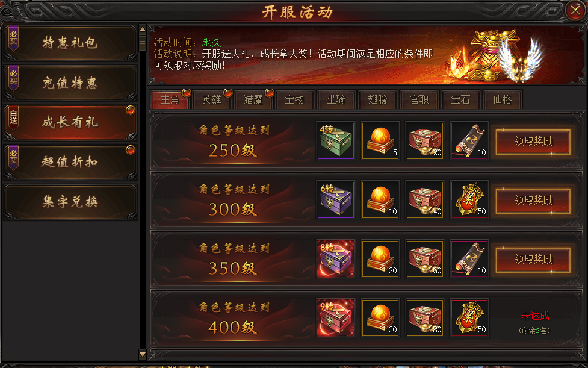Image resolution: width=588 pixels, height=368 pixels.
Task: Select the 坐骑 tab
Action: pyautogui.click(x=336, y=100)
